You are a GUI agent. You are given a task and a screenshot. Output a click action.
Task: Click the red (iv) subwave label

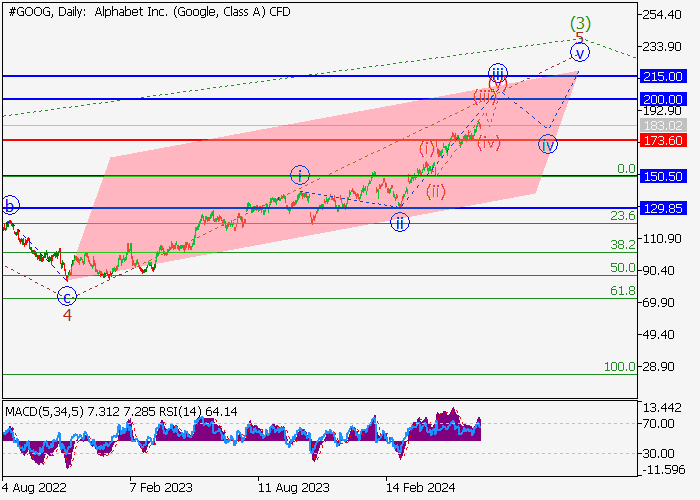[x=489, y=143]
